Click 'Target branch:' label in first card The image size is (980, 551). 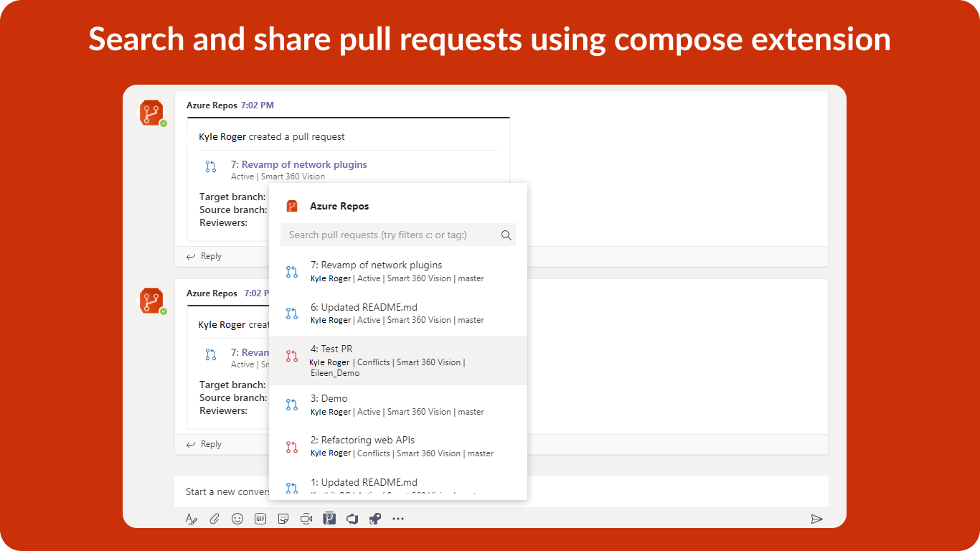(232, 197)
